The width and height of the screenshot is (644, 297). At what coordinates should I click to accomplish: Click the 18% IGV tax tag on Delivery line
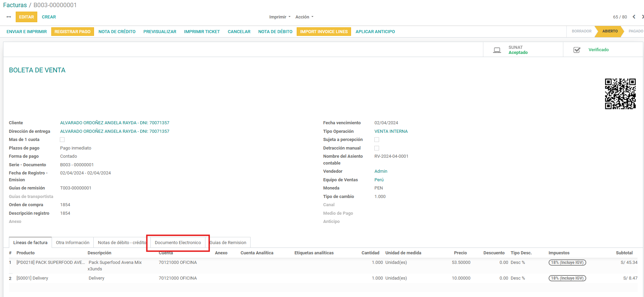coord(567,278)
